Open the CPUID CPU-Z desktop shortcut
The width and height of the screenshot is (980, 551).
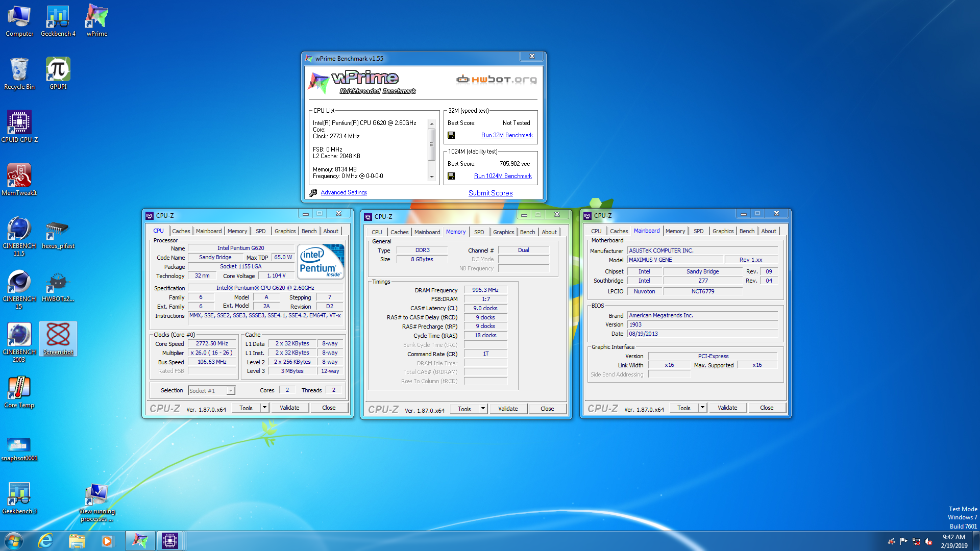[x=19, y=127]
